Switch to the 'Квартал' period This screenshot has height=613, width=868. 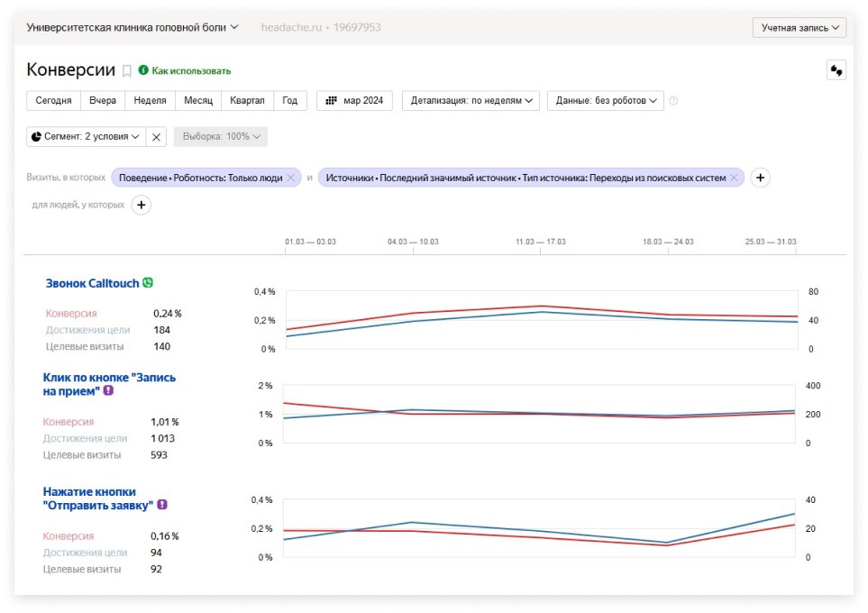[x=247, y=101]
